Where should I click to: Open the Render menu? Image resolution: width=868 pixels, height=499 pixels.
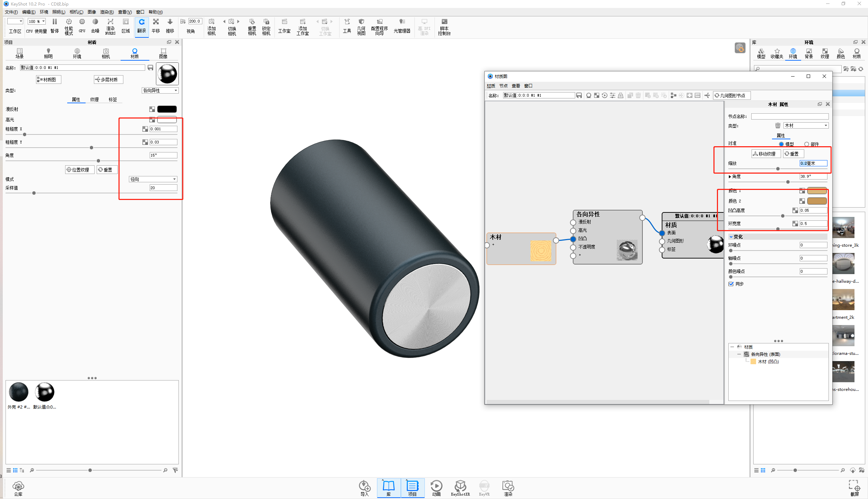click(107, 12)
